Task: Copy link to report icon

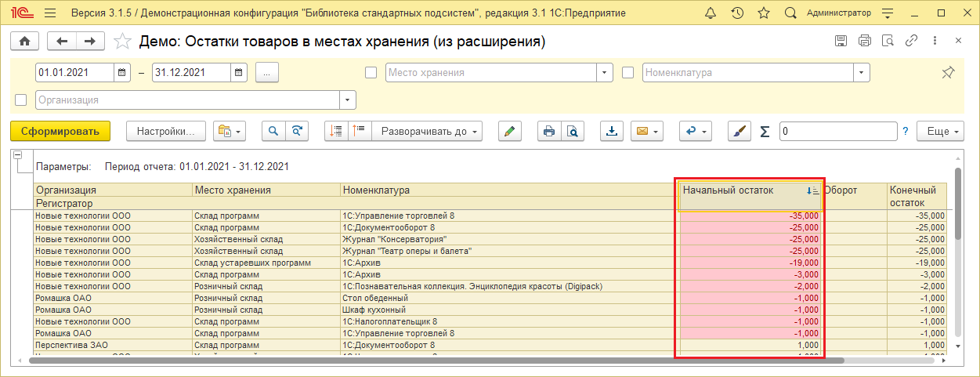Action: [x=912, y=41]
